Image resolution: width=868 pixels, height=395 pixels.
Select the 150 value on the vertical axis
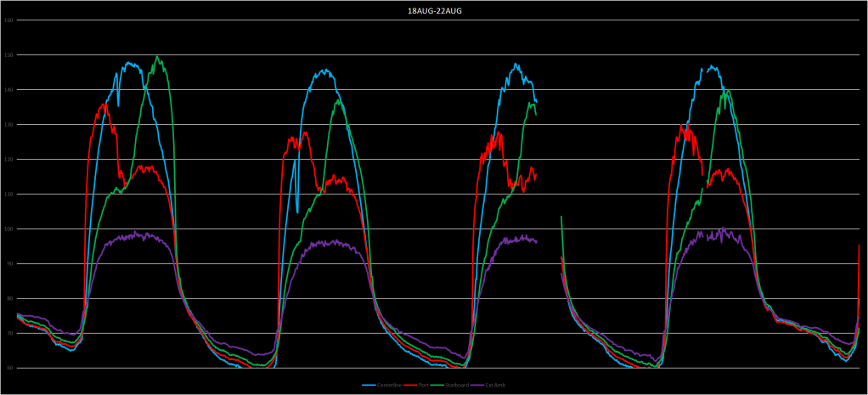click(x=8, y=55)
